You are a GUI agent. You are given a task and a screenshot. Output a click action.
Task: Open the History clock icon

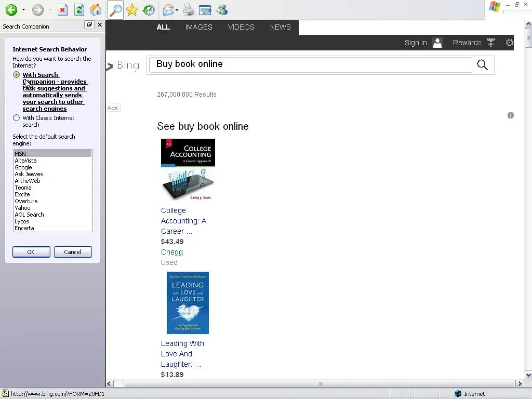148,10
